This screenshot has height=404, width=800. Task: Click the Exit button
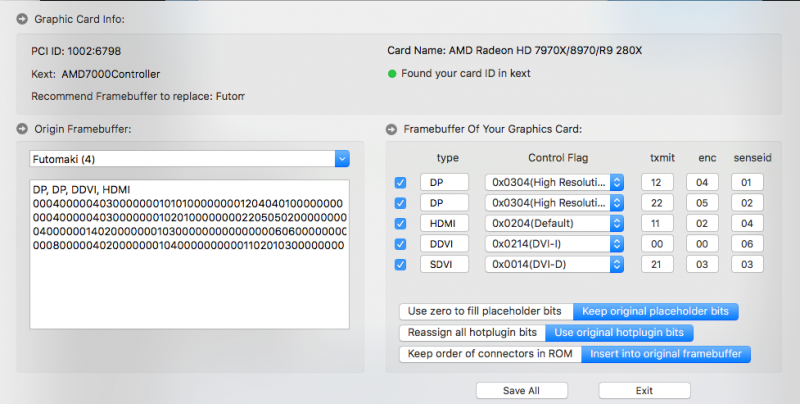tap(644, 390)
